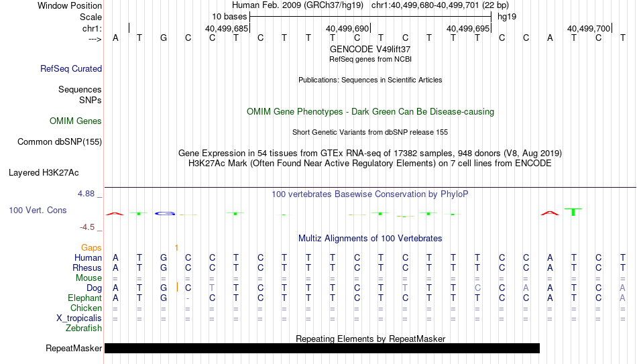Click the H3K27Ac Mark ENCODE track title
Image resolution: width=637 pixels, height=364 pixels.
point(370,164)
